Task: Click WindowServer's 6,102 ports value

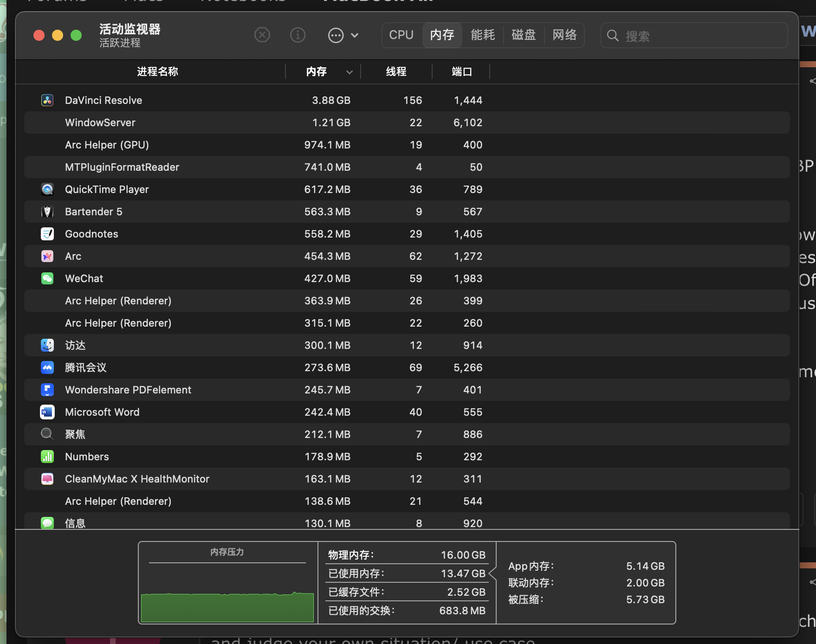Action: coord(468,122)
